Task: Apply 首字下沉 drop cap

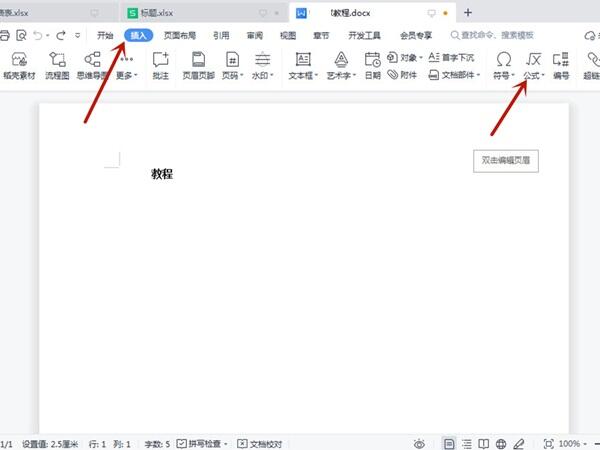Action: point(451,58)
